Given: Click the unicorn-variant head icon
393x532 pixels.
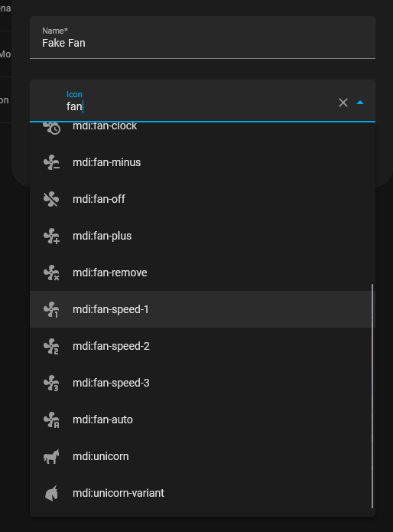Looking at the screenshot, I should (51, 493).
